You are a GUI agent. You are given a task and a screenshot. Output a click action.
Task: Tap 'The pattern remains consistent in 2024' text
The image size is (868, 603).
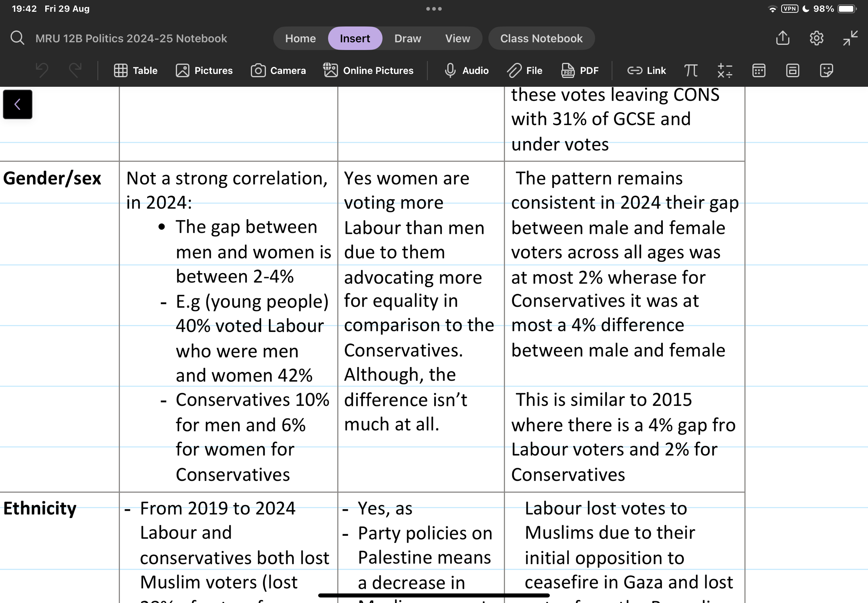[x=625, y=190]
